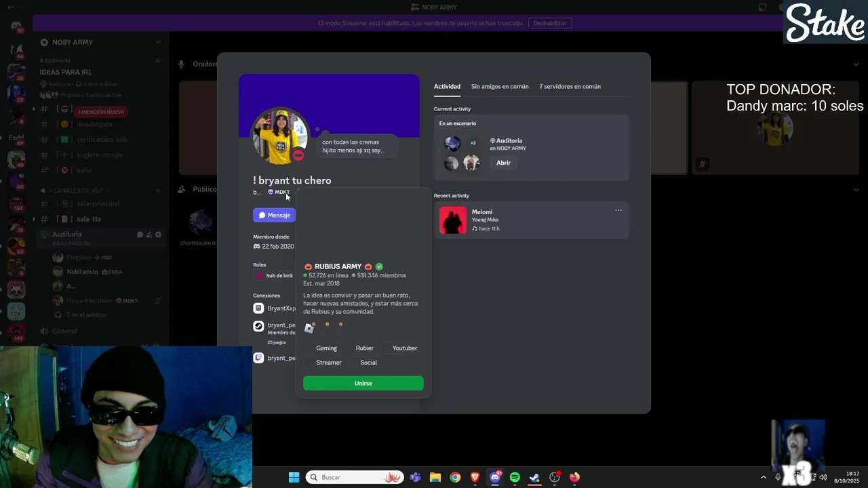Expand the NOBY ARMY server dropdown
This screenshot has height=488, width=868.
pyautogui.click(x=158, y=42)
